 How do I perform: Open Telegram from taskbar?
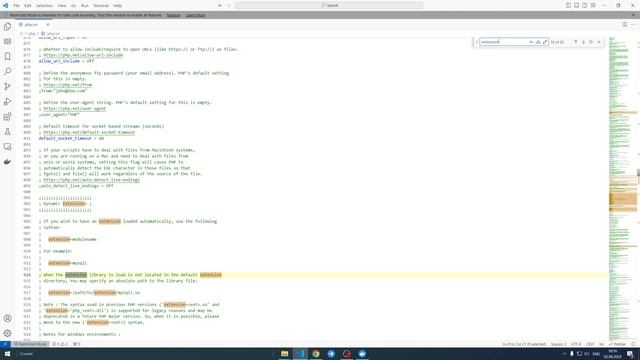click(x=331, y=354)
